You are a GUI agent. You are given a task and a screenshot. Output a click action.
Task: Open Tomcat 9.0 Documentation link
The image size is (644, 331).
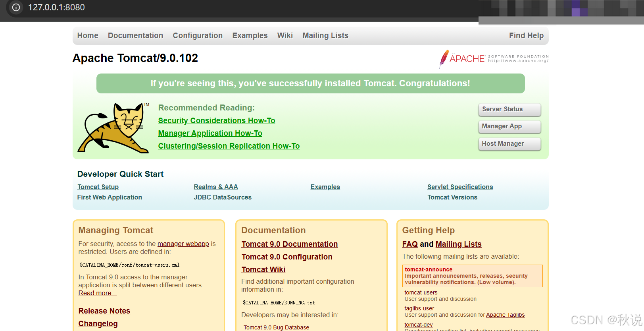290,244
